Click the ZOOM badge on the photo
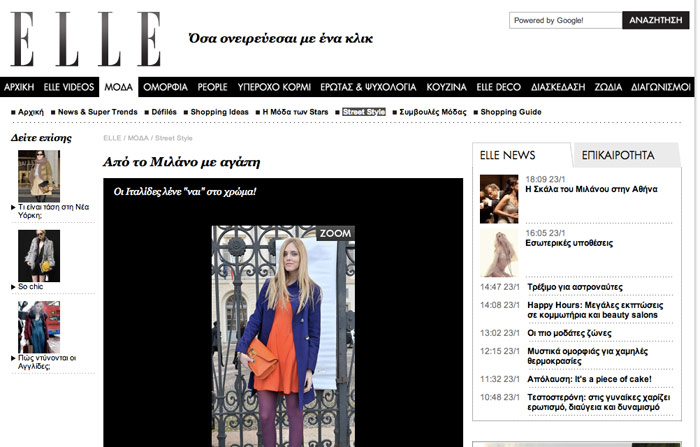The width and height of the screenshot is (700, 447). pos(335,233)
